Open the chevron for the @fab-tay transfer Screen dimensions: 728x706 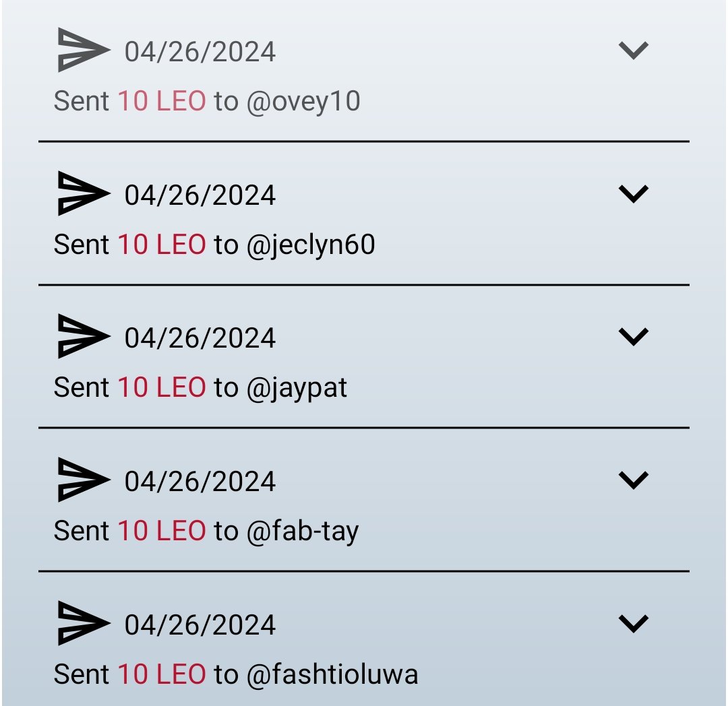[x=633, y=480]
